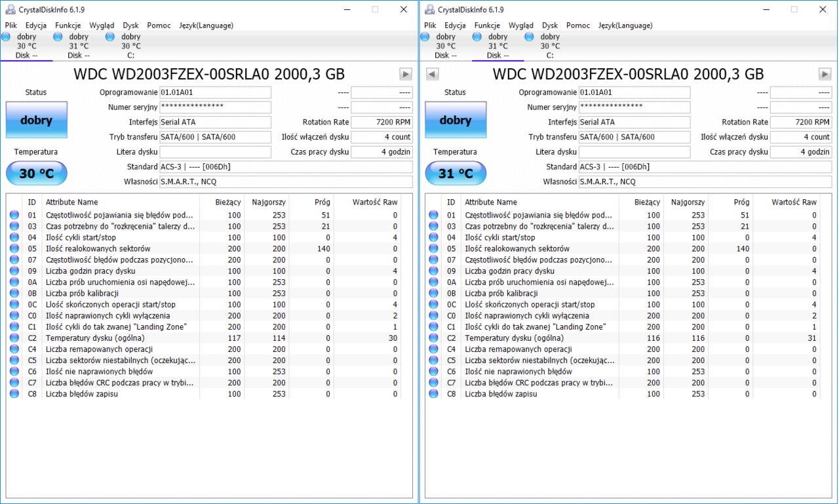This screenshot has height=504, width=839.
Task: Go to previous disk in right window
Action: (432, 74)
